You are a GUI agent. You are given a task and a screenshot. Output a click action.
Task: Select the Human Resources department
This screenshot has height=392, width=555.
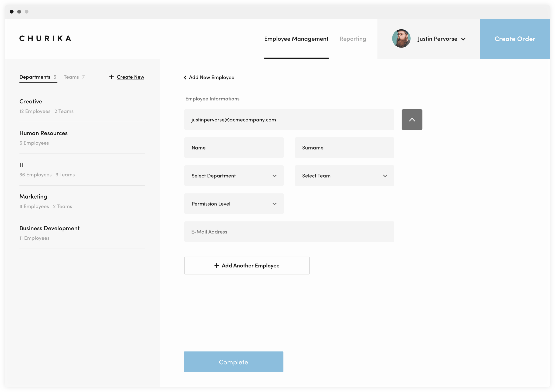(82, 138)
